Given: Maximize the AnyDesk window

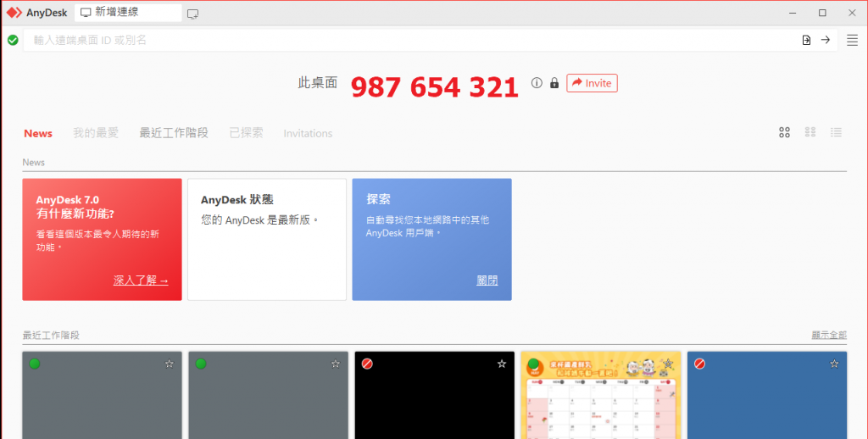Looking at the screenshot, I should 822,13.
